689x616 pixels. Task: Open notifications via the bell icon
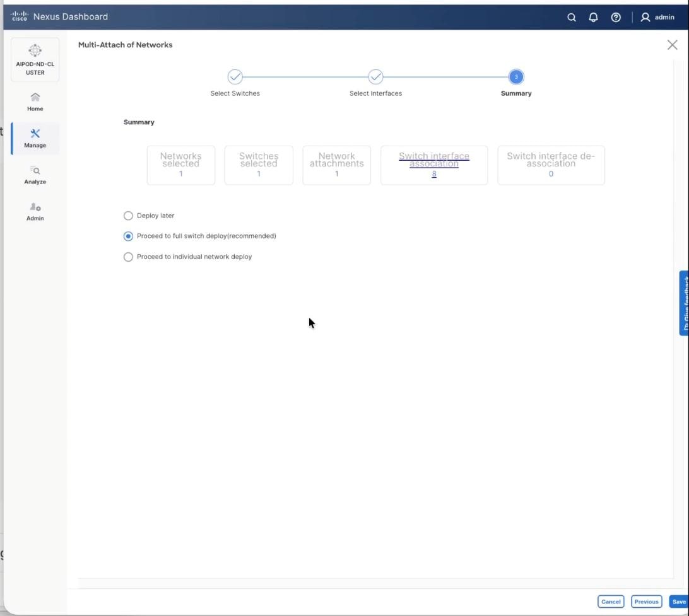(x=593, y=17)
